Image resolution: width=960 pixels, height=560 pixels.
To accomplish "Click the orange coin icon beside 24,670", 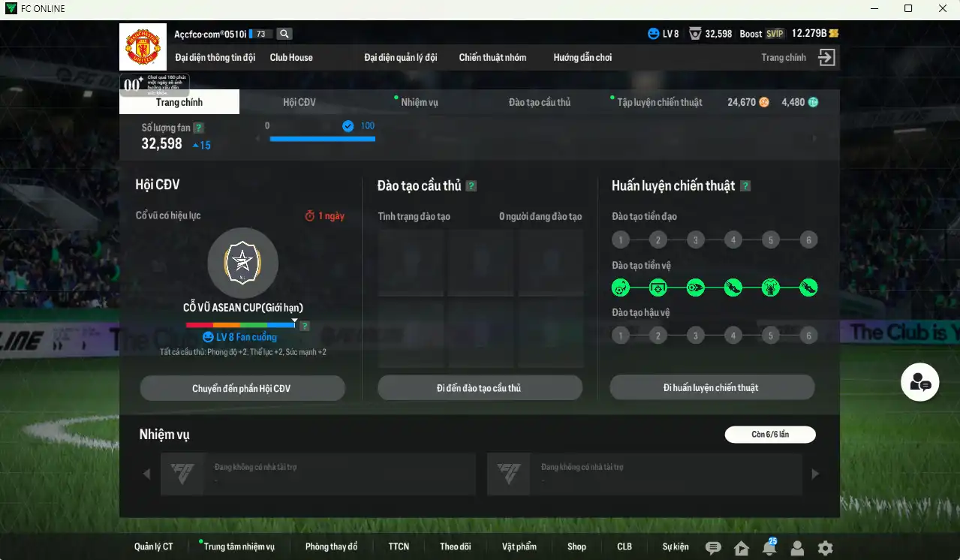I will [764, 102].
